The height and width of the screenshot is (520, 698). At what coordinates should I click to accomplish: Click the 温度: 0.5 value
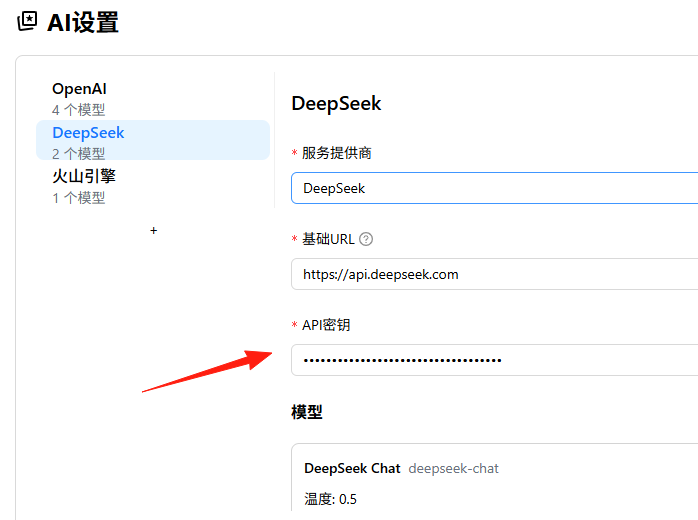pos(330,499)
